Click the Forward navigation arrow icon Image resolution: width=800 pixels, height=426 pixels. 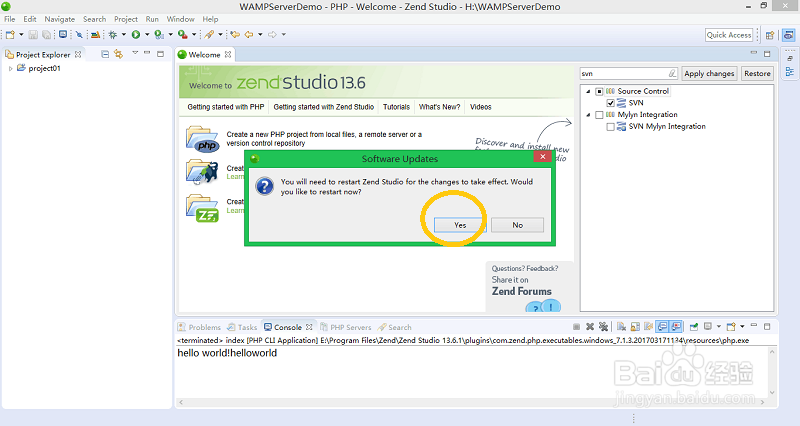[x=272, y=35]
